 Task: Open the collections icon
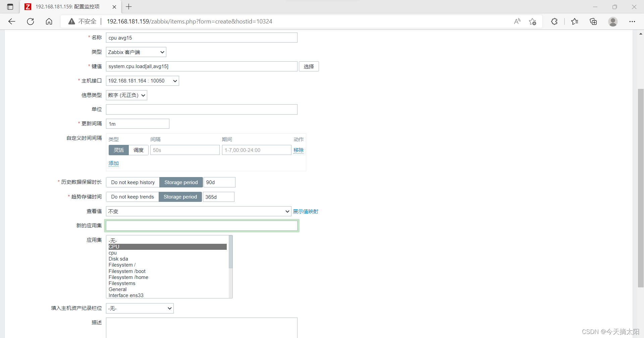(x=593, y=21)
